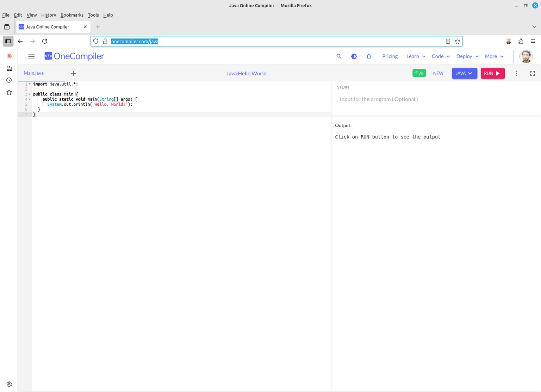Expand the More dropdown menu

pyautogui.click(x=494, y=56)
